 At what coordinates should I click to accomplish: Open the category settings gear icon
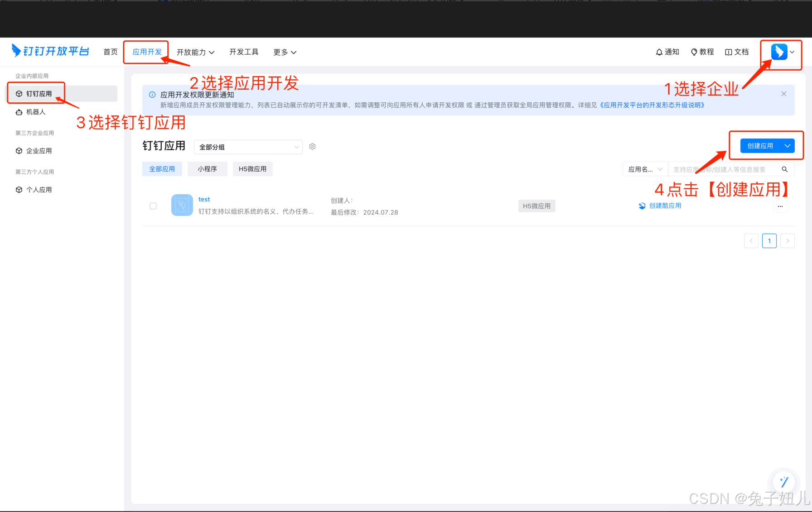coord(312,146)
